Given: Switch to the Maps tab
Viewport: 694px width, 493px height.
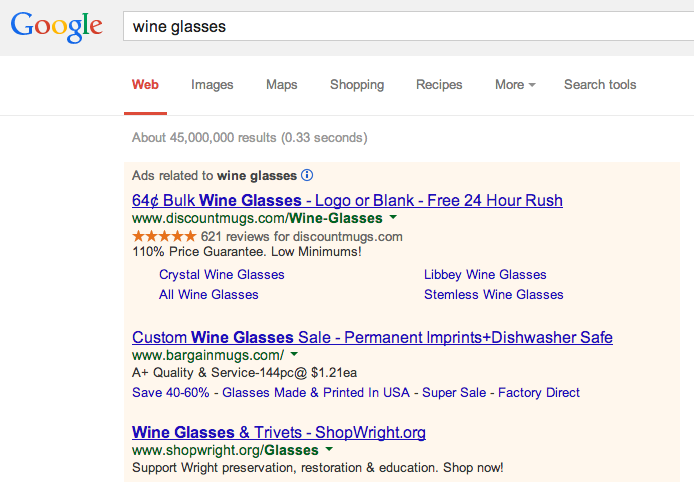Looking at the screenshot, I should click(x=281, y=85).
